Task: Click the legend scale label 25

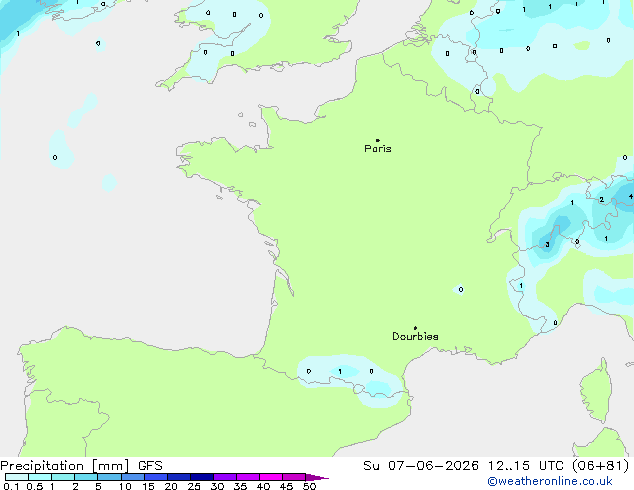Action: [194, 486]
